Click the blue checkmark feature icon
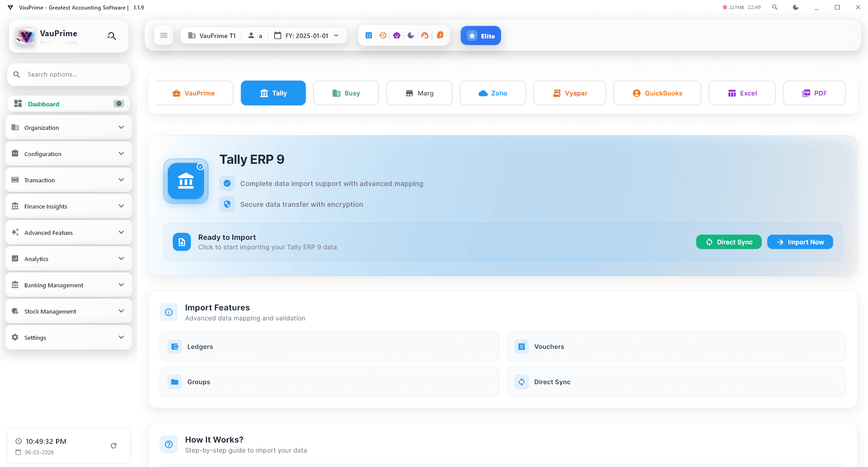The image size is (868, 467). tap(227, 183)
